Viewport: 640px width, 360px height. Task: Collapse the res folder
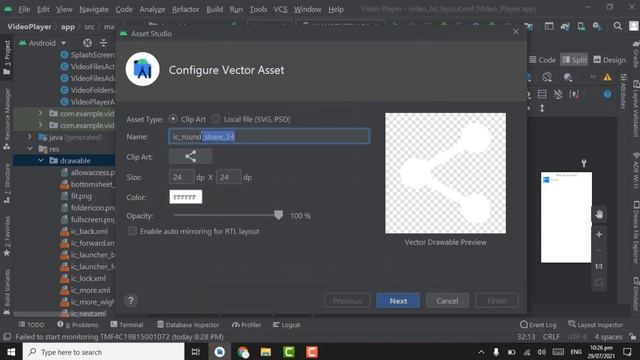[30, 149]
